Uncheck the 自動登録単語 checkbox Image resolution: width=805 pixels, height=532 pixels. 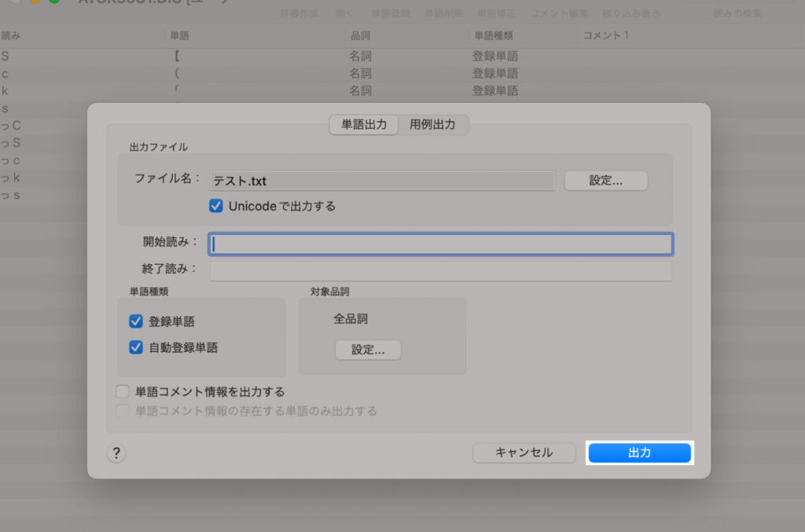136,347
